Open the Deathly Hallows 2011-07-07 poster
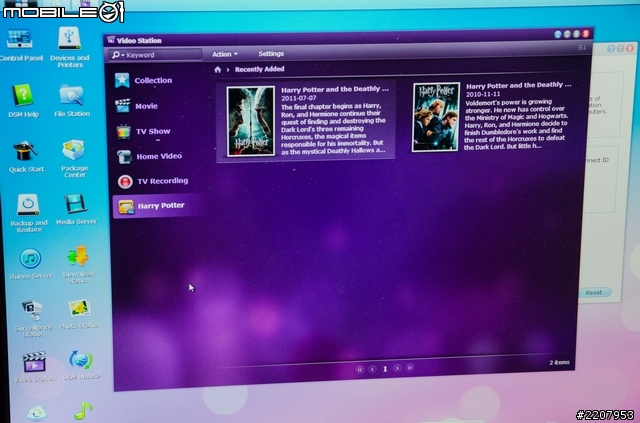The height and width of the screenshot is (423, 640). [251, 121]
